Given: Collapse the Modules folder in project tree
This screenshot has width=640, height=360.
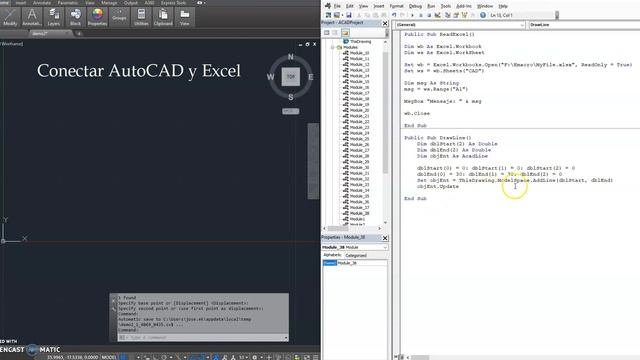Looking at the screenshot, I should coord(333,47).
